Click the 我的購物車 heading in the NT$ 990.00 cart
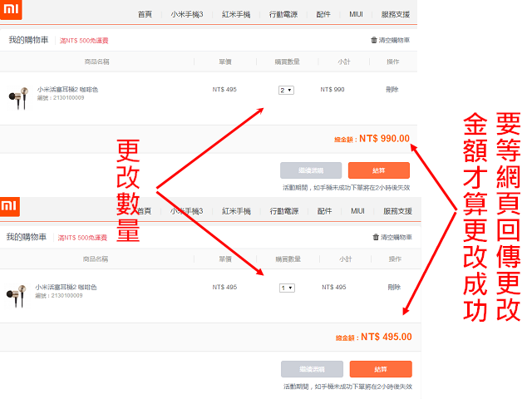Screen dimensions: 532x399 coord(28,40)
